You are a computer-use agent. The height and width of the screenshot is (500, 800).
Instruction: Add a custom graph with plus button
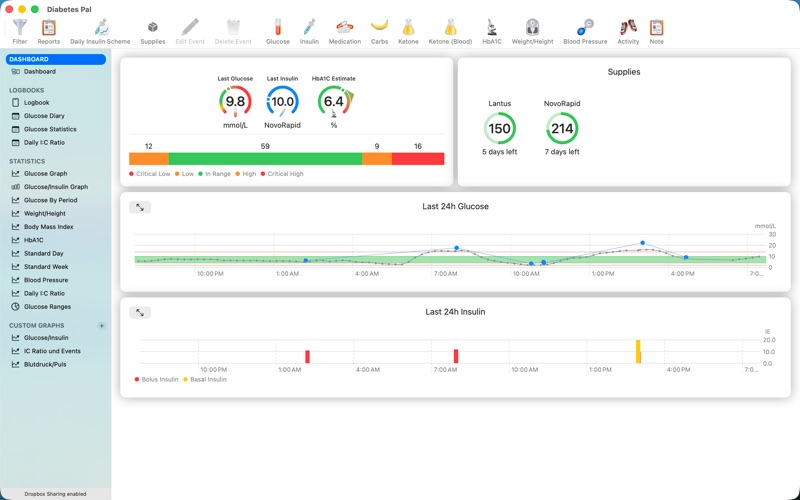point(102,326)
